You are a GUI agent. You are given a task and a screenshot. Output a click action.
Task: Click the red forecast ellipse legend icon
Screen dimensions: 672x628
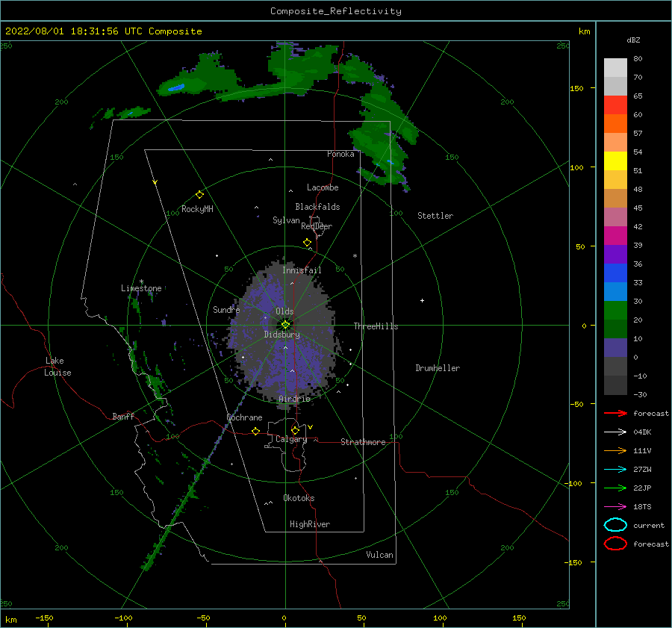pyautogui.click(x=615, y=544)
